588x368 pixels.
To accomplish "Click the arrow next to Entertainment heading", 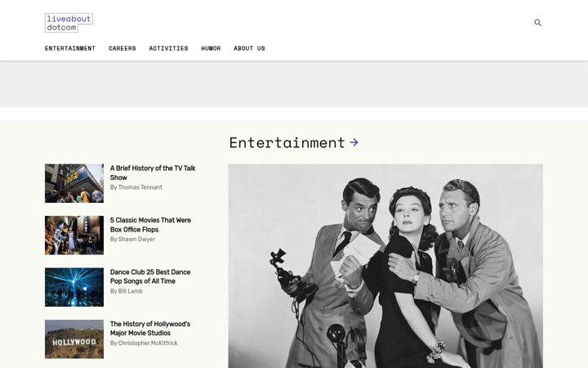I will pos(354,142).
